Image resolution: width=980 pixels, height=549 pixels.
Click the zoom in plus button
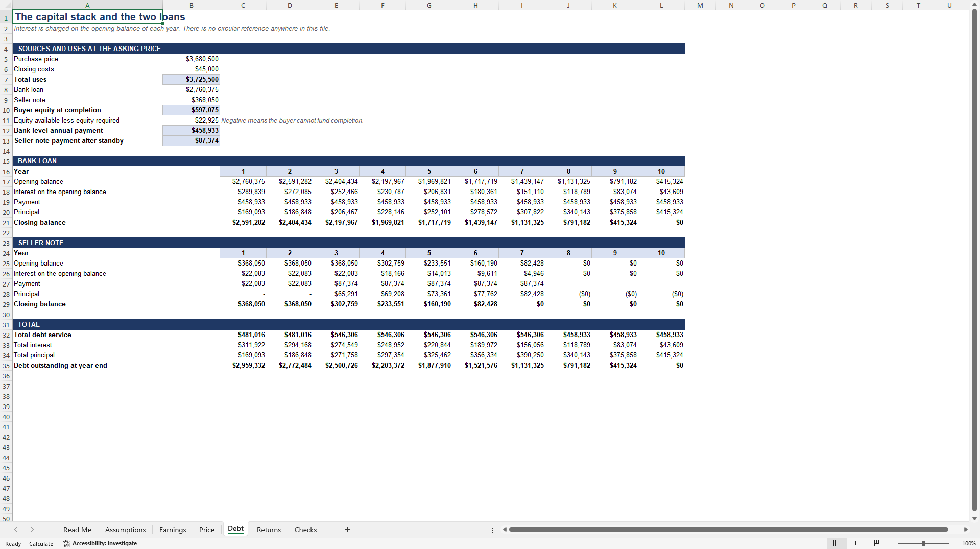coord(953,543)
